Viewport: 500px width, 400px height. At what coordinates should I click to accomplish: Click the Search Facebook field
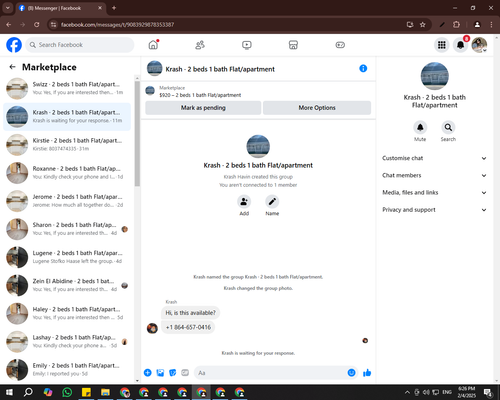(x=80, y=45)
